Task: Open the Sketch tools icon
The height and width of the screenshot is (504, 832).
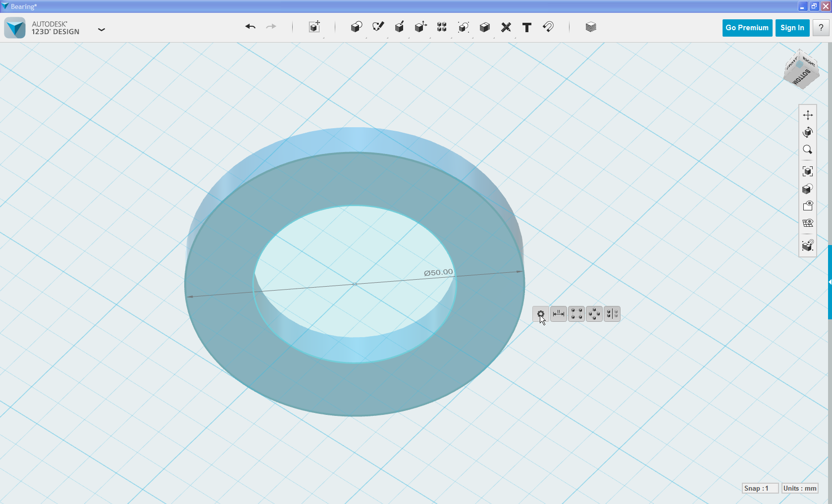Action: click(x=378, y=27)
